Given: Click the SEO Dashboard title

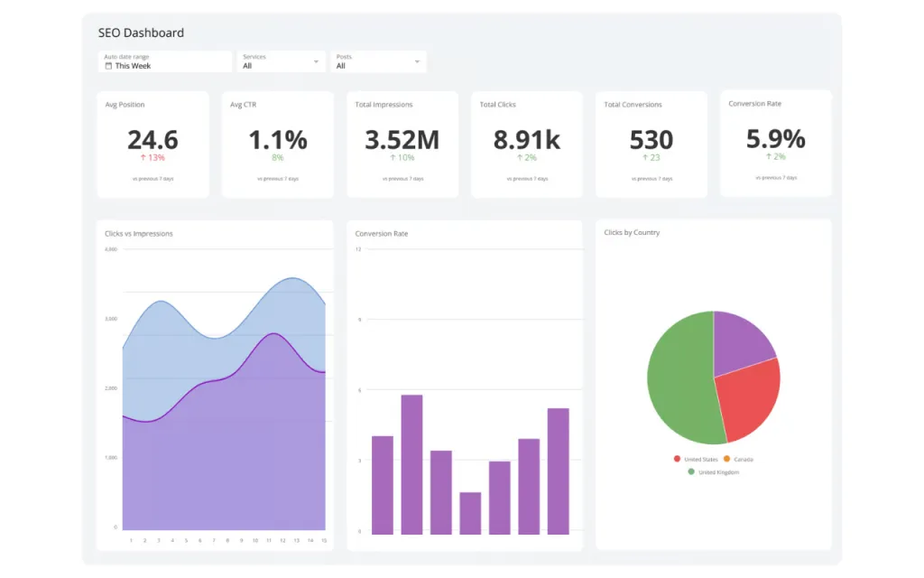Looking at the screenshot, I should pos(141,33).
